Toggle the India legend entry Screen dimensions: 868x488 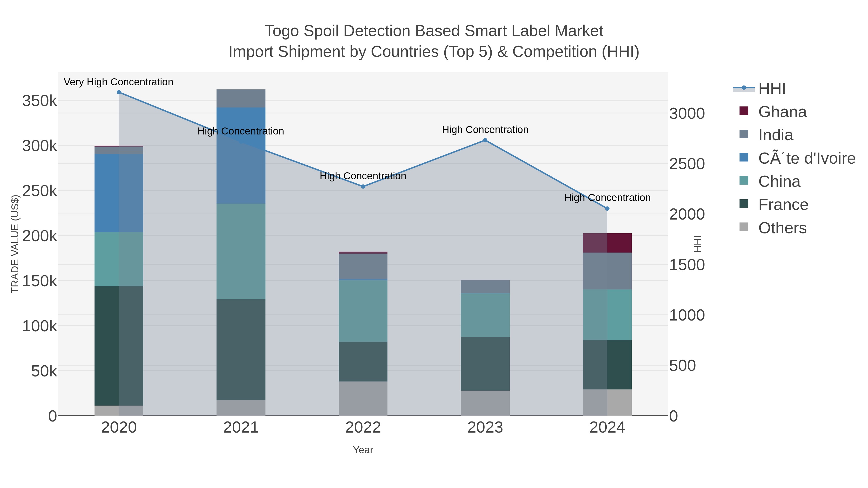click(766, 135)
